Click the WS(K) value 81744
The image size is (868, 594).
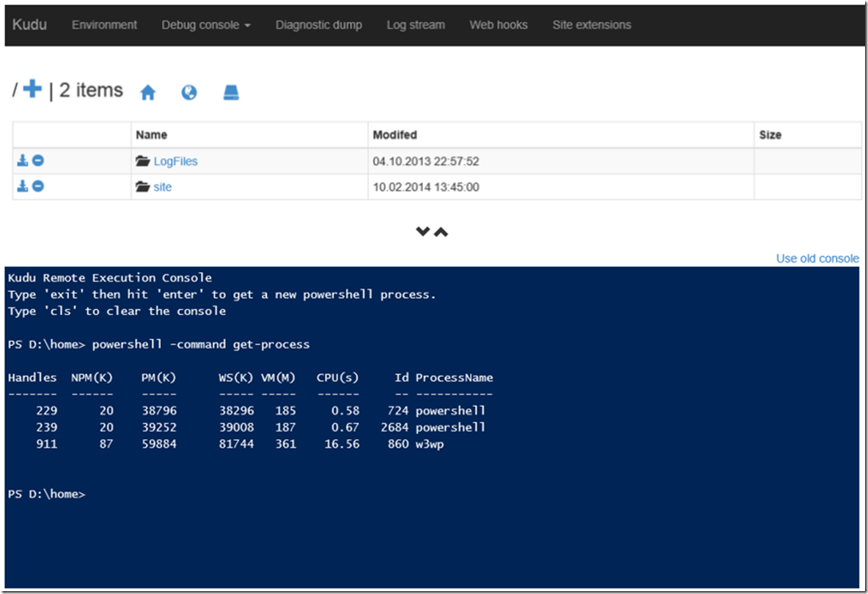[236, 444]
